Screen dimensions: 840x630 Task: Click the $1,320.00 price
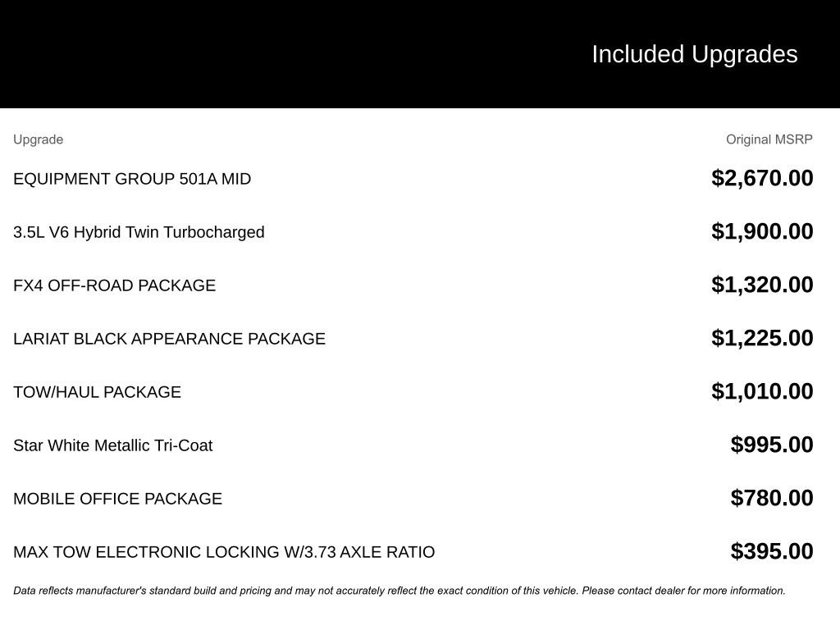762,285
